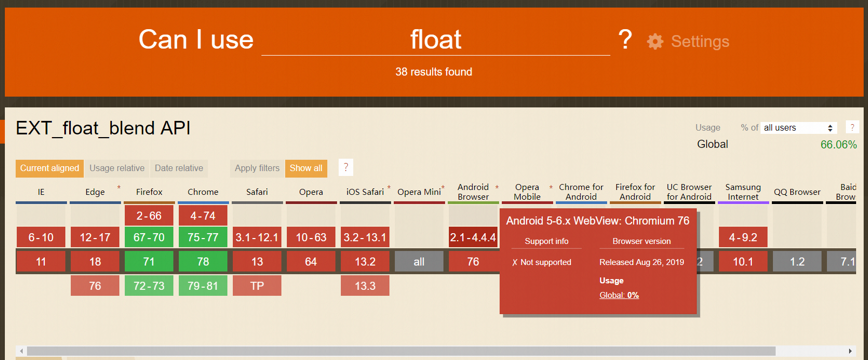Open the Settings link
The height and width of the screenshot is (360, 868).
coord(700,42)
